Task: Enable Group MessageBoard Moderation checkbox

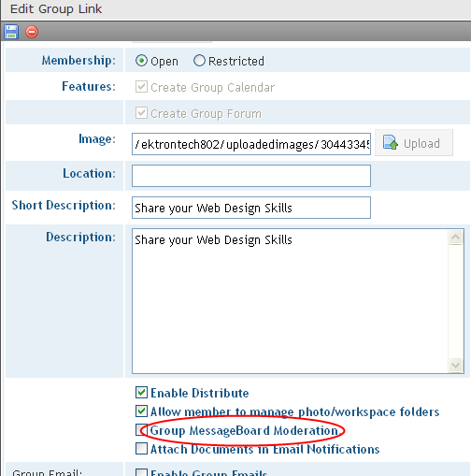Action: [141, 430]
